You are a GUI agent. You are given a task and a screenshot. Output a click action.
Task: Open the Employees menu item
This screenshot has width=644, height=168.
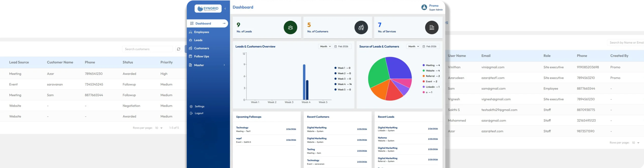click(x=201, y=32)
